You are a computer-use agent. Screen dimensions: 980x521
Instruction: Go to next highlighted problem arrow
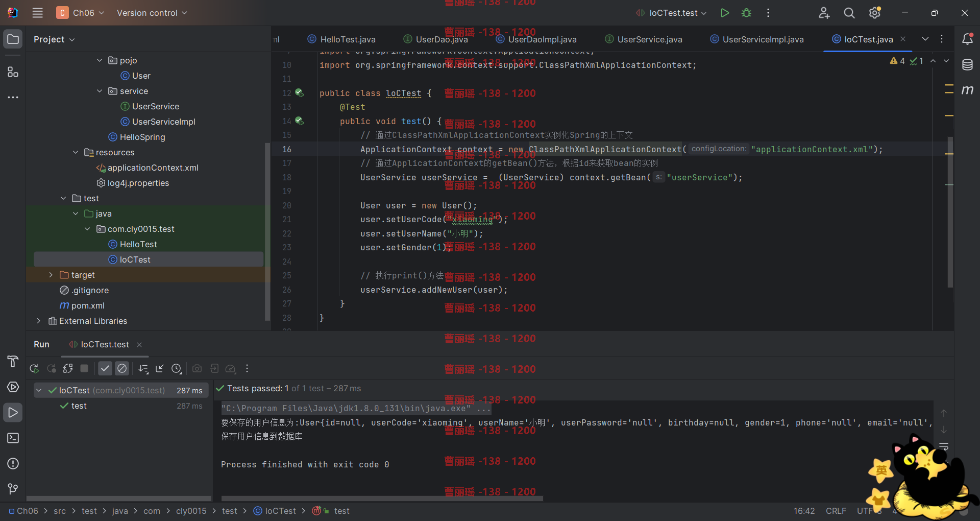tap(946, 61)
